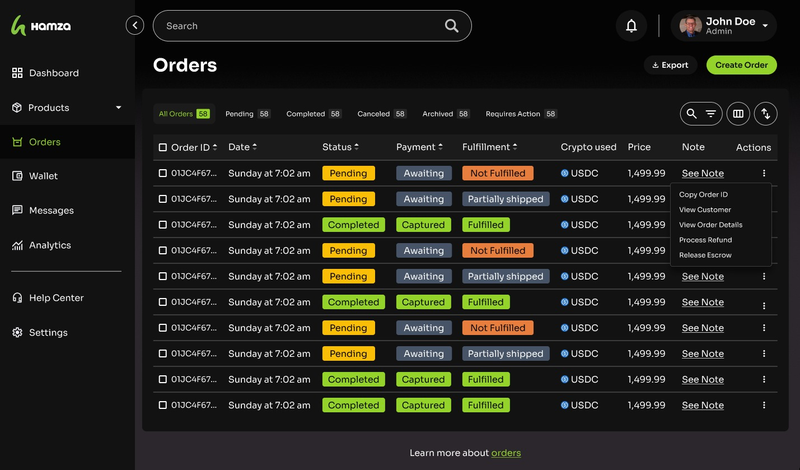
Task: Open the three-dot menu of the eighth order row
Action: point(764,353)
